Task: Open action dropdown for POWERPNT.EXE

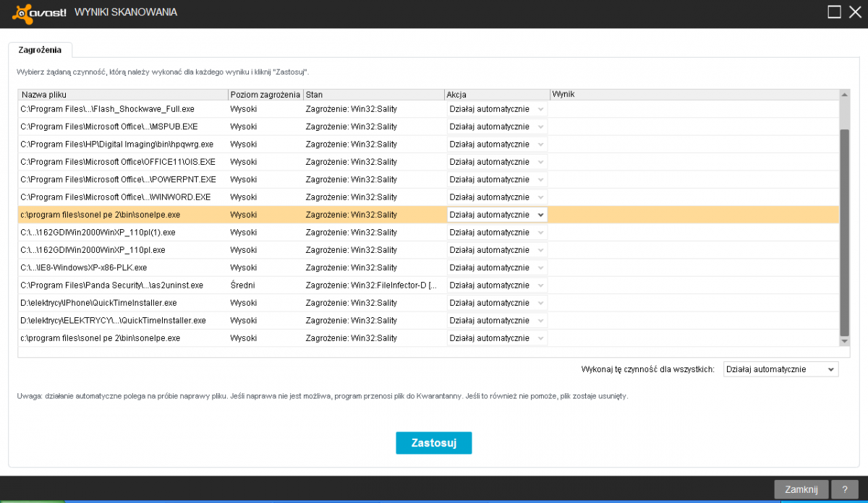Action: click(x=497, y=179)
